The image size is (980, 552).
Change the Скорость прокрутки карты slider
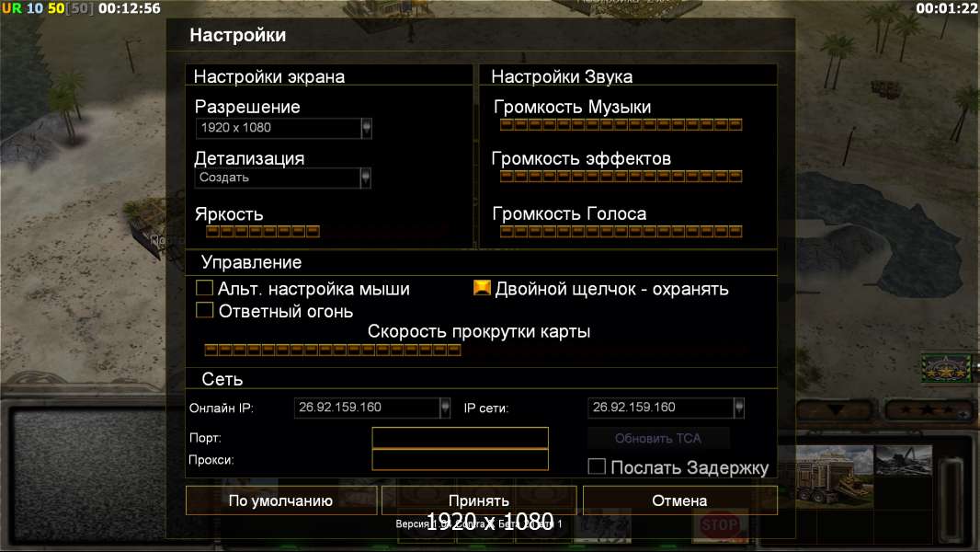click(x=333, y=350)
